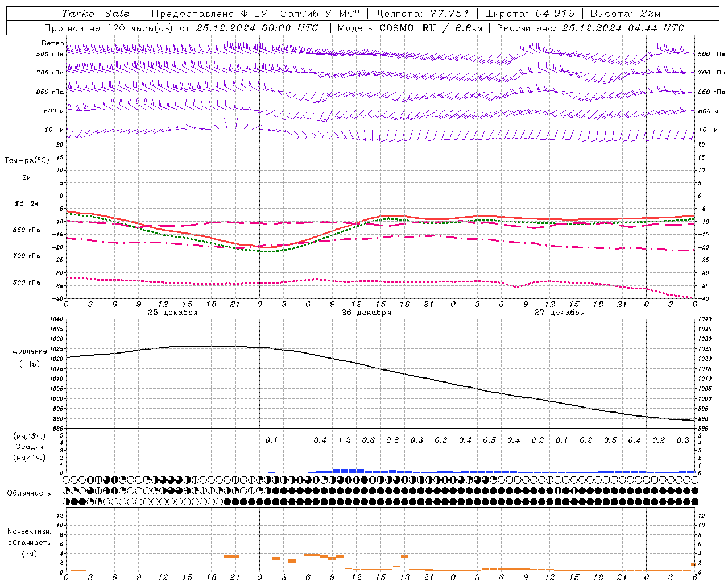Click the '1.2' precipitation value

344,440
